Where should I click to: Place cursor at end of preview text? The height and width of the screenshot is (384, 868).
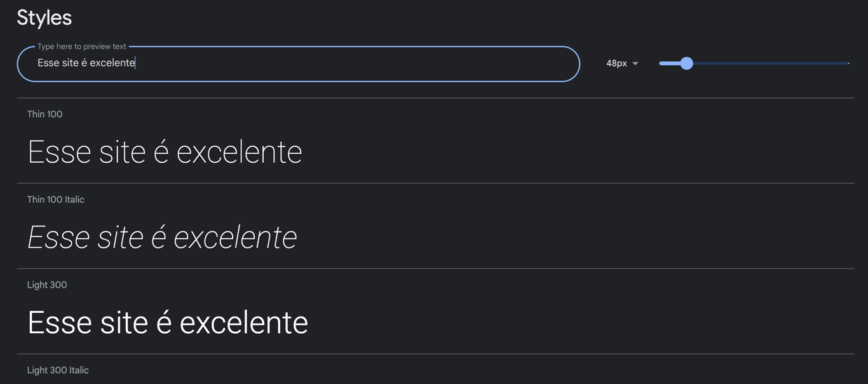pyautogui.click(x=135, y=64)
